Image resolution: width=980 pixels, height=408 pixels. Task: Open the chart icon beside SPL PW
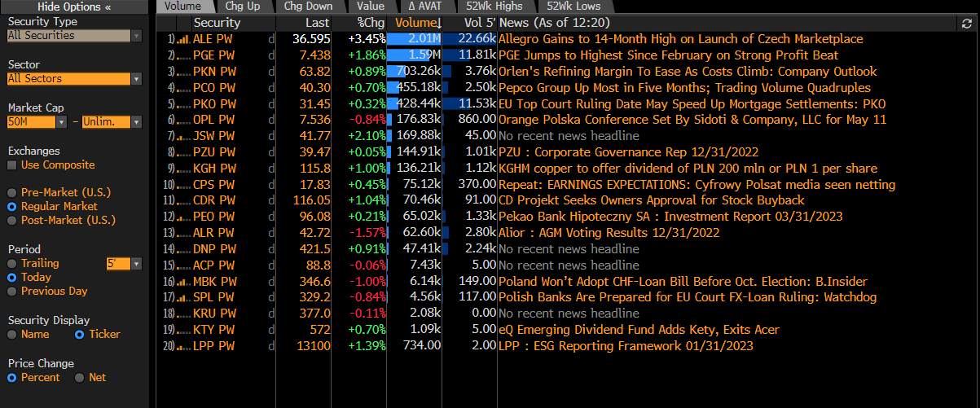(x=183, y=297)
